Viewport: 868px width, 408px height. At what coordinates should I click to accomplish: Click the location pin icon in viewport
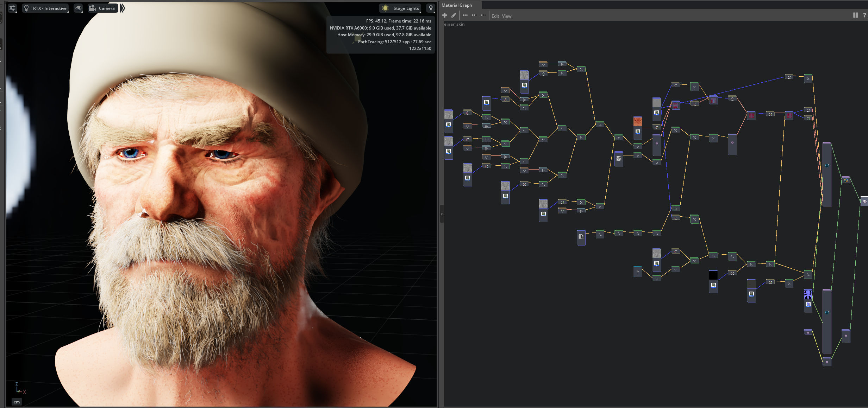[x=431, y=8]
